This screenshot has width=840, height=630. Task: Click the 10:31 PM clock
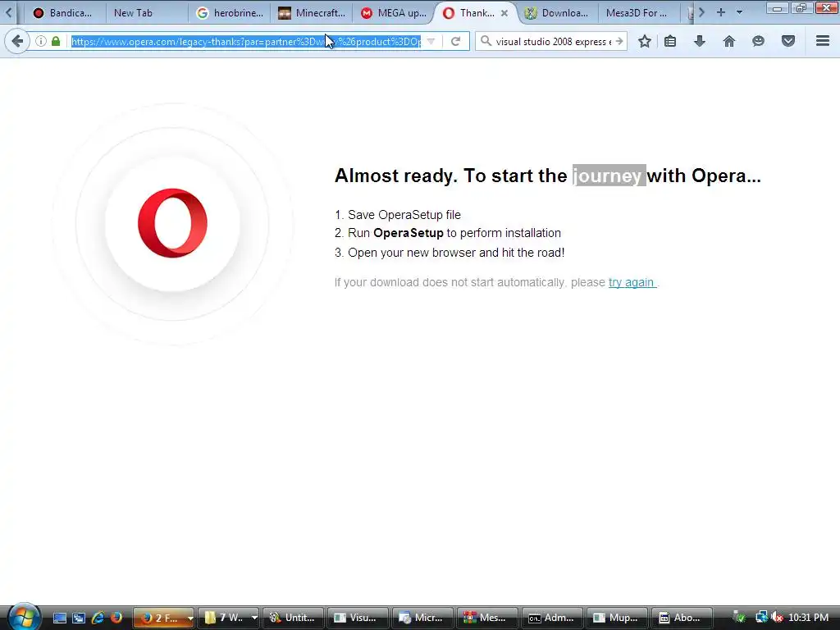point(808,618)
